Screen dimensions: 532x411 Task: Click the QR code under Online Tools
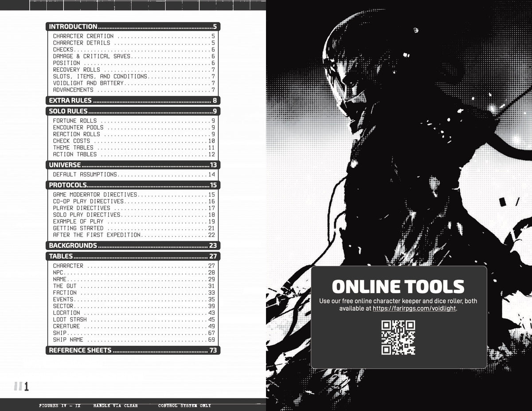[399, 337]
